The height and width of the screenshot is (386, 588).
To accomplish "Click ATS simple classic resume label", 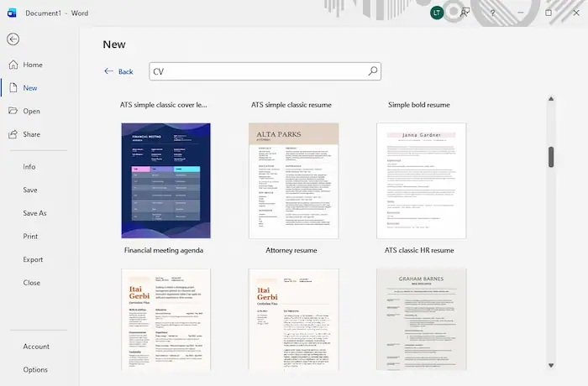I will click(291, 105).
